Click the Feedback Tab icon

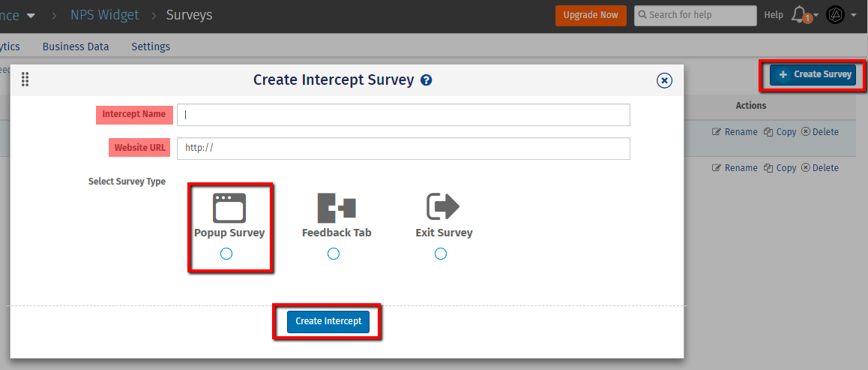coord(337,207)
